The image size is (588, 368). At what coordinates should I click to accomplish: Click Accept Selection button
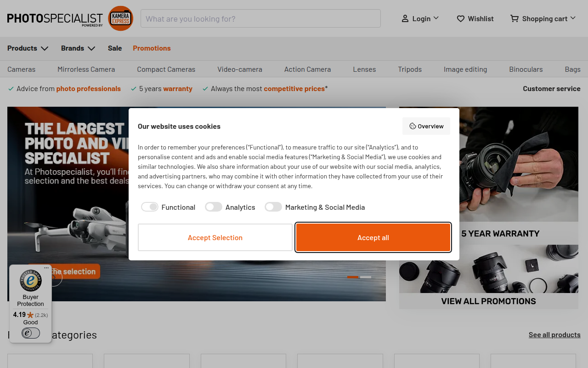coord(215,237)
